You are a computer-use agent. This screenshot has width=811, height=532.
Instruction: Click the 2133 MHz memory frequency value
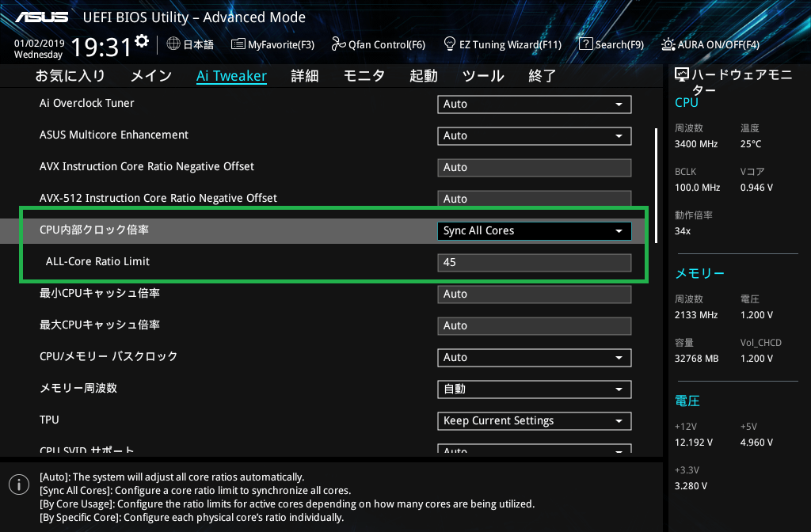click(x=696, y=314)
